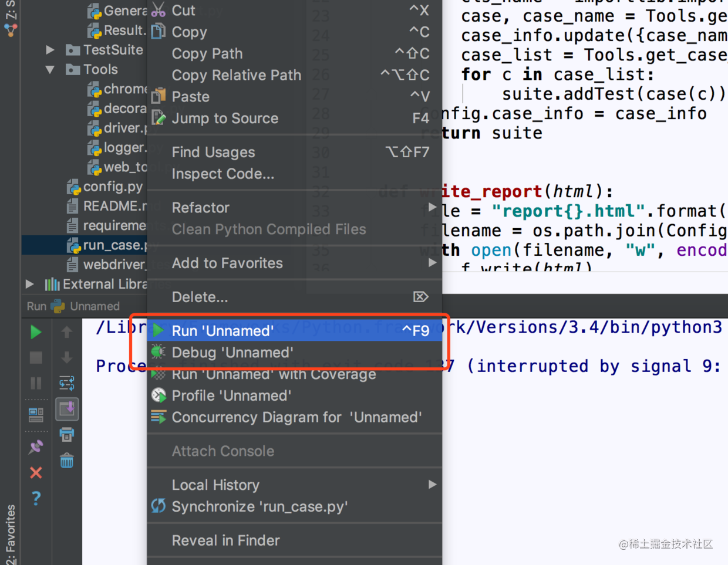Click the scissors icon beside Cut
Screen dimensions: 728x565
coord(159,10)
